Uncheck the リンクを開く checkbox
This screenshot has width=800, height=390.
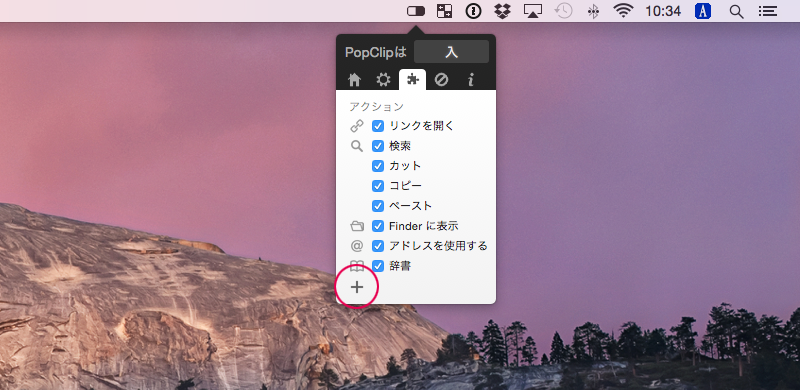(378, 126)
